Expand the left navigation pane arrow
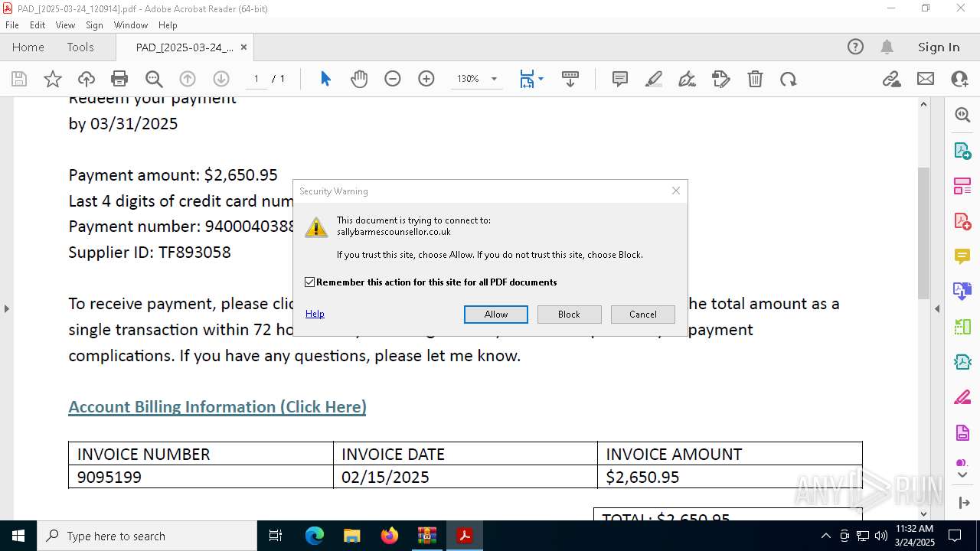This screenshot has width=980, height=551. coord(6,308)
